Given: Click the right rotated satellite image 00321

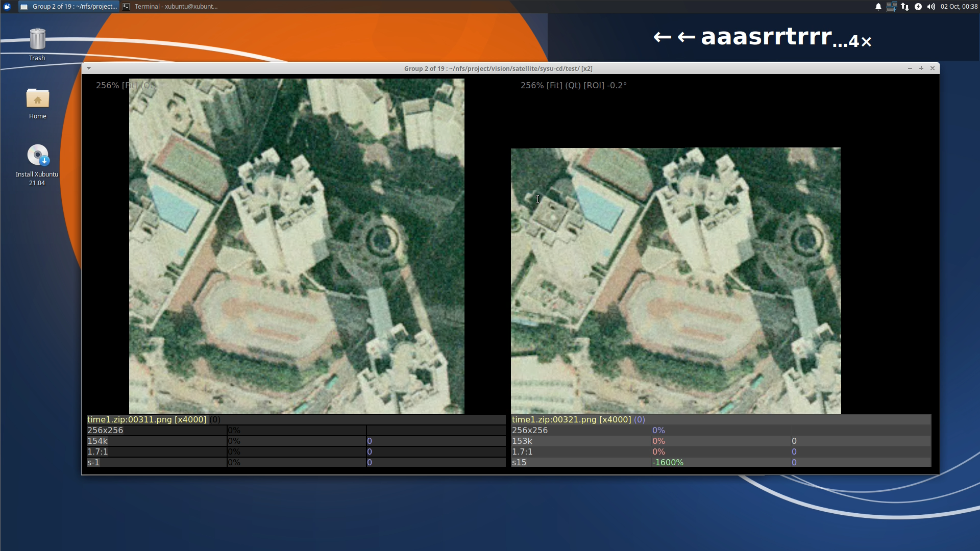Looking at the screenshot, I should pyautogui.click(x=675, y=281).
